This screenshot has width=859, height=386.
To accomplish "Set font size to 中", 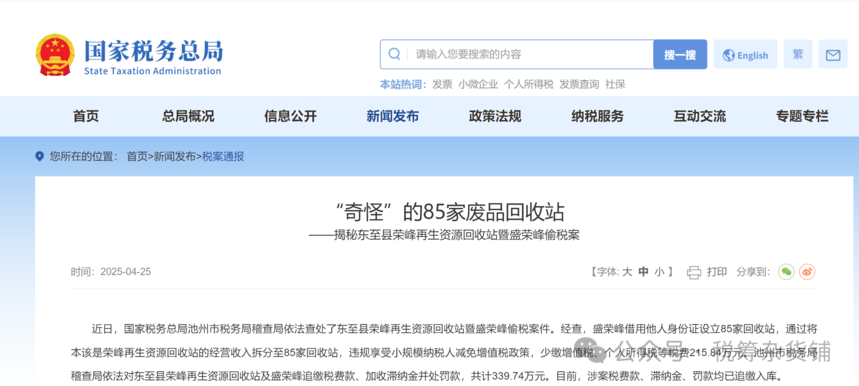I will (x=644, y=272).
